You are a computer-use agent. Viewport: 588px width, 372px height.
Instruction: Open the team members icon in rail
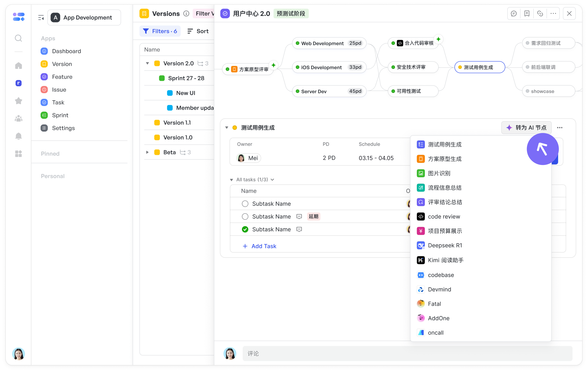18,118
